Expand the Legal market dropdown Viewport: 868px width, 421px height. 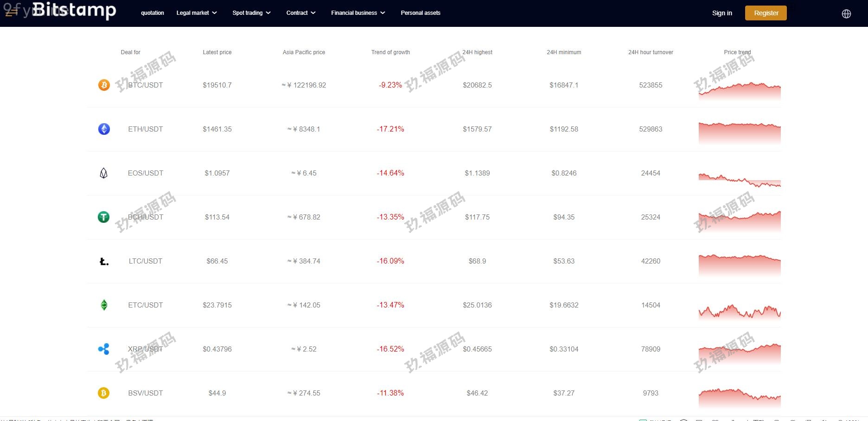point(197,13)
